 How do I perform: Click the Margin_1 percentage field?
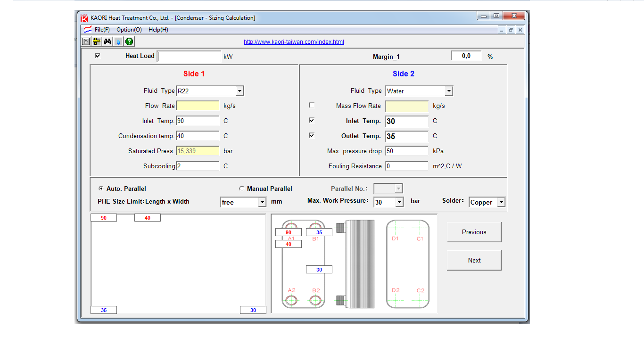coord(466,56)
